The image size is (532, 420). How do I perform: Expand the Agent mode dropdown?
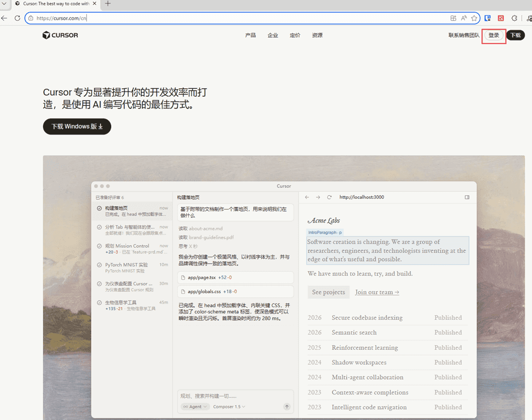(x=194, y=407)
